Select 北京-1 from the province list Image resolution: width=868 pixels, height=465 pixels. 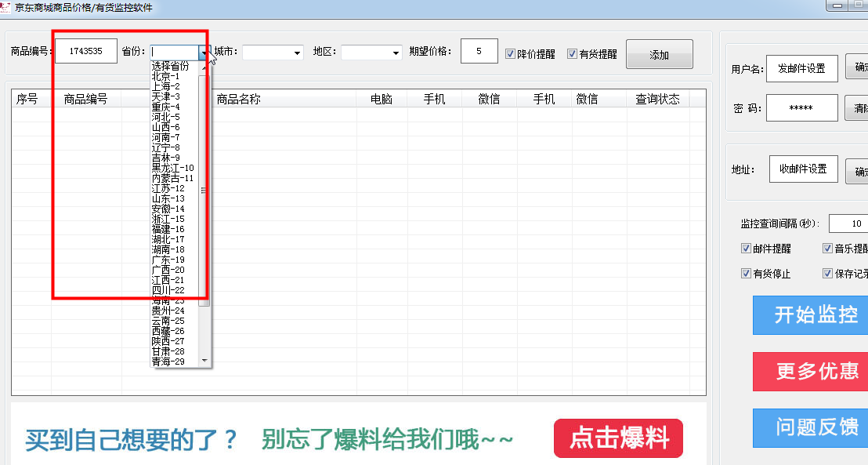pos(166,77)
